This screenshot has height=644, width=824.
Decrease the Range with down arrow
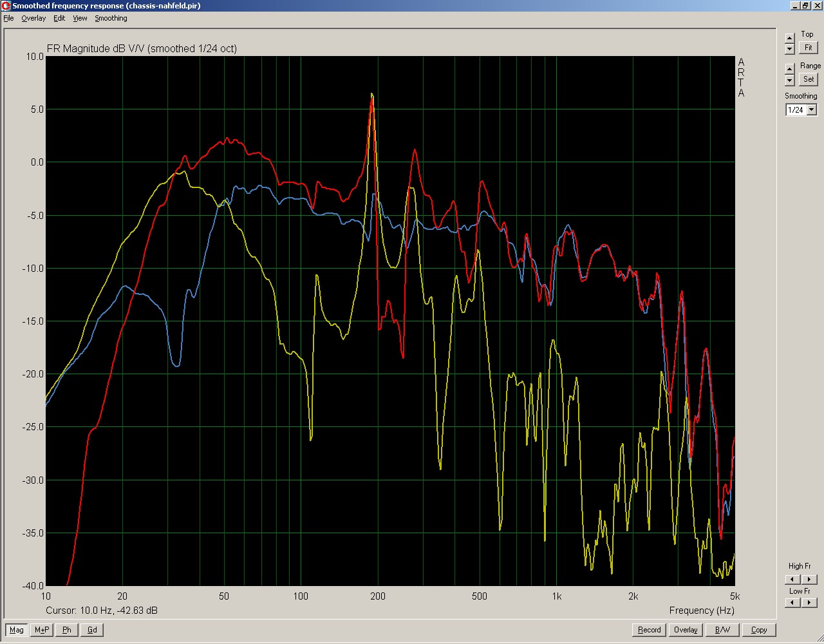pos(790,80)
